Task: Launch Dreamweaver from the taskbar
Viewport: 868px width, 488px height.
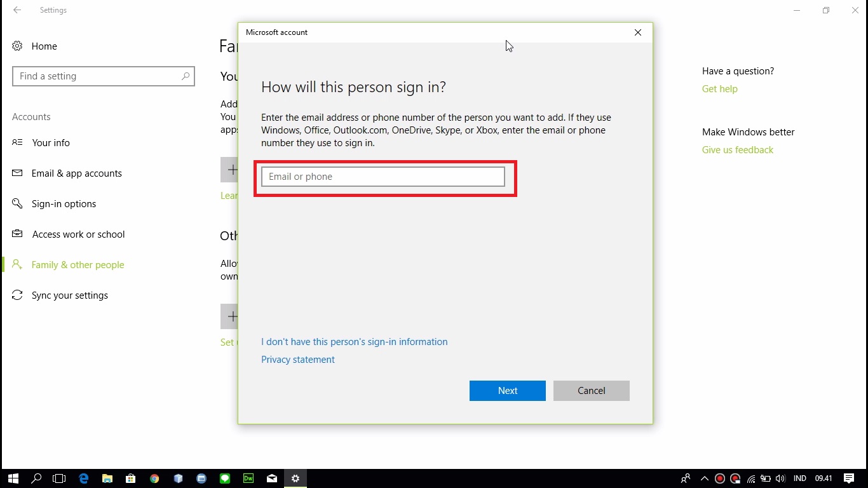Action: pyautogui.click(x=248, y=478)
